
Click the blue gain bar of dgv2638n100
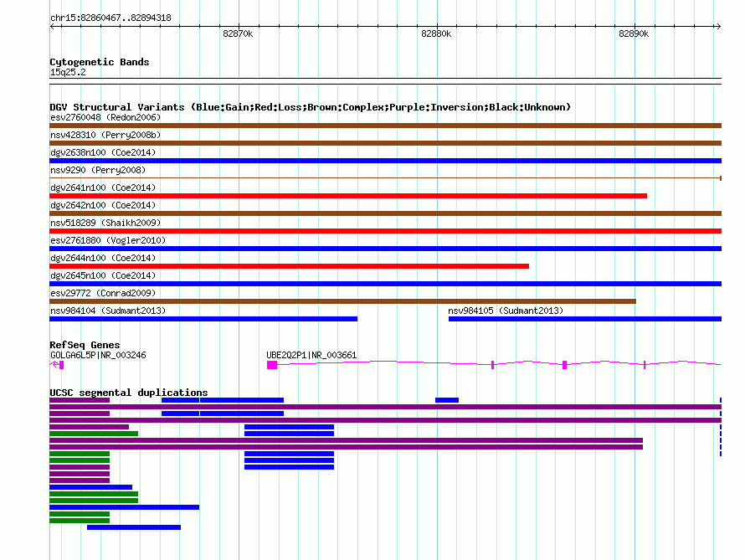click(x=385, y=161)
